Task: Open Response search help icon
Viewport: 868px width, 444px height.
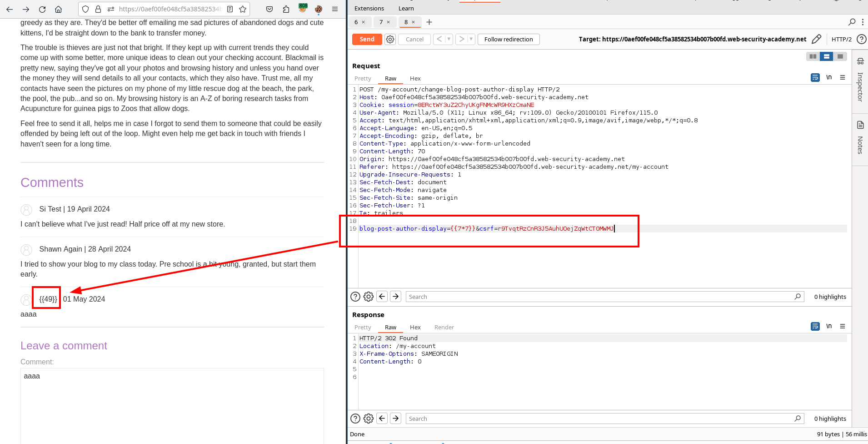Action: click(x=355, y=419)
